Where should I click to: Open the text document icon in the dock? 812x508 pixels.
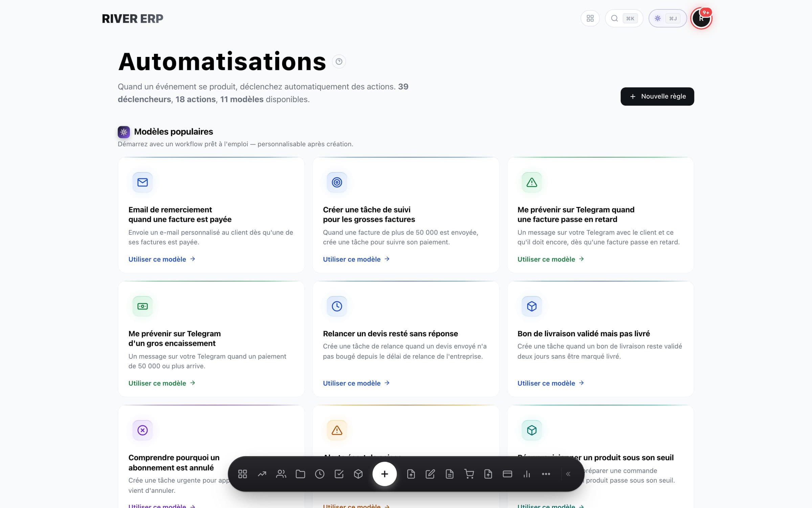(x=450, y=474)
